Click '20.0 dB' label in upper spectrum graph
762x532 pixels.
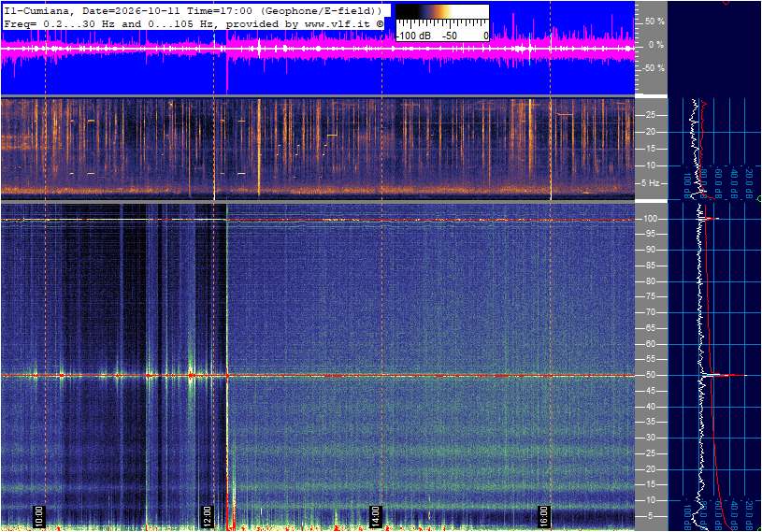click(x=750, y=183)
